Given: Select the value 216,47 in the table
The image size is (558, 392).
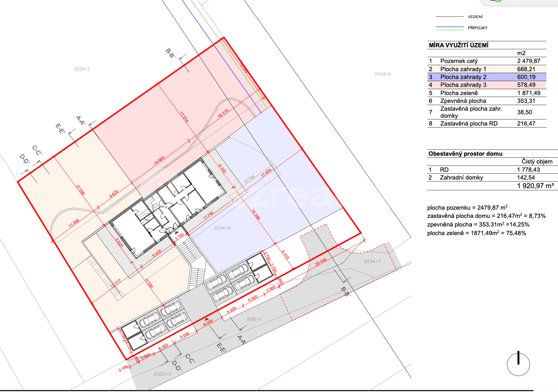Looking at the screenshot, I should click(526, 124).
